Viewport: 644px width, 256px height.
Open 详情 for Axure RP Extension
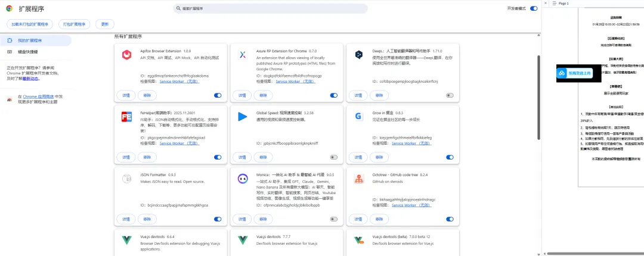(242, 95)
